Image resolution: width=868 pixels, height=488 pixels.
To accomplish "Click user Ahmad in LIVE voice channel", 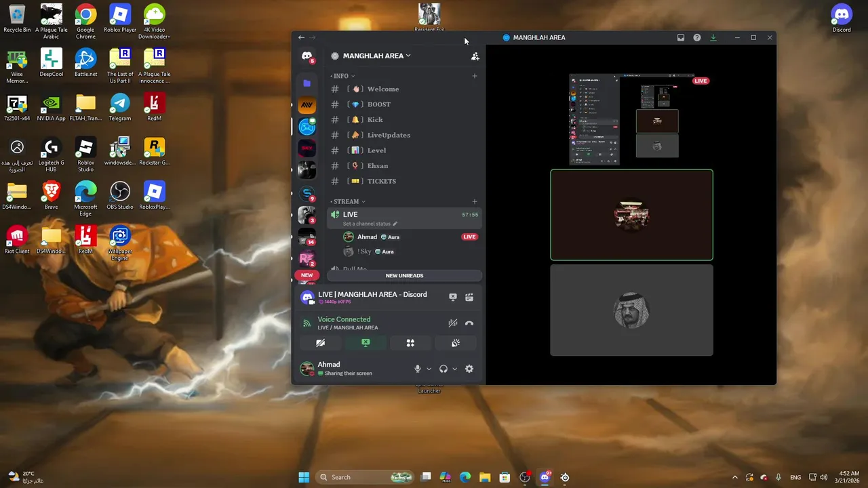I will [411, 237].
